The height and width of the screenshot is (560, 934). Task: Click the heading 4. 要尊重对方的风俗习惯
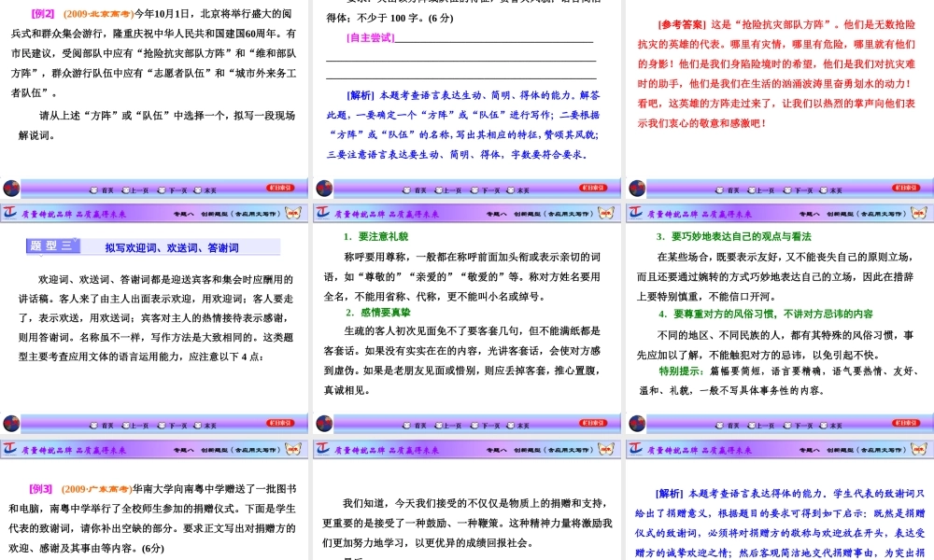tap(766, 314)
